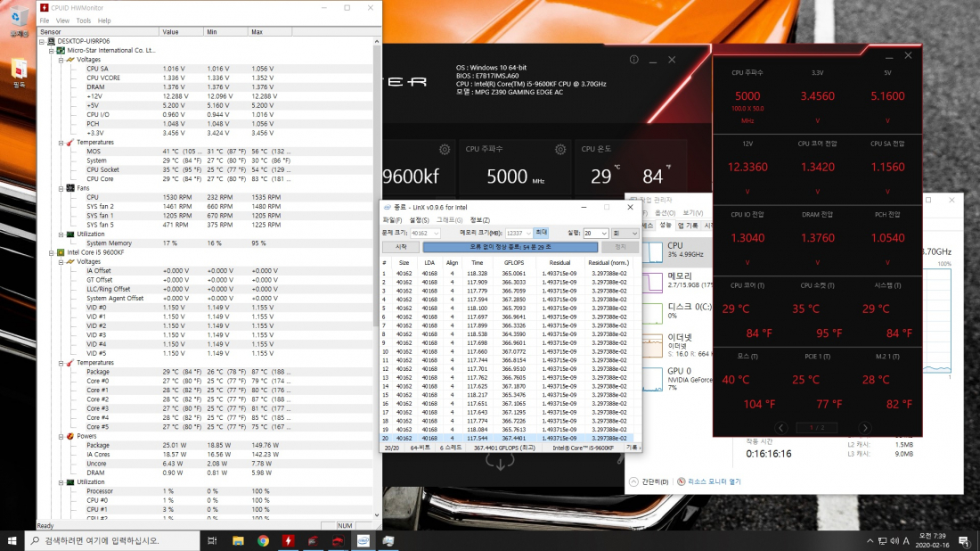Screen dimensions: 980x551
Task: Go to previous page in MSI monitor panel
Action: [x=780, y=428]
